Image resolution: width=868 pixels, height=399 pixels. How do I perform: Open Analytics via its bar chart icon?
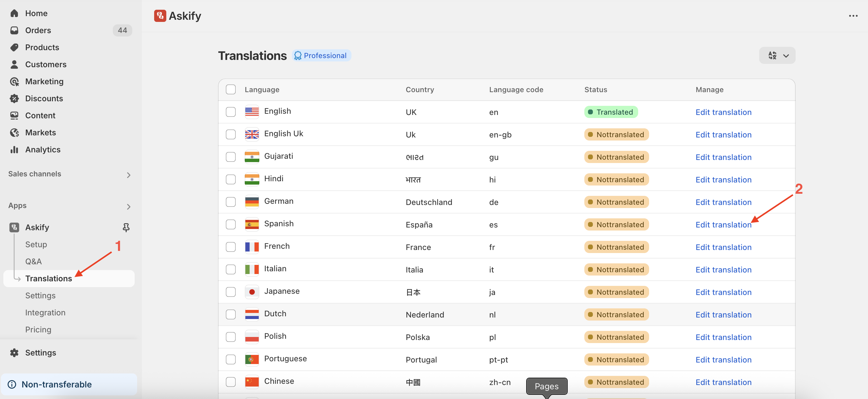coord(14,150)
